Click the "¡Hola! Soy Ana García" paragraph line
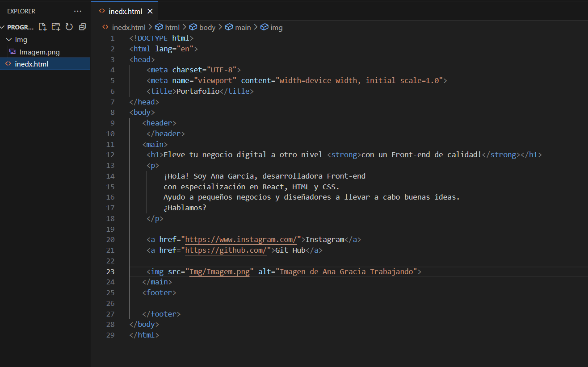This screenshot has width=588, height=367. click(265, 176)
